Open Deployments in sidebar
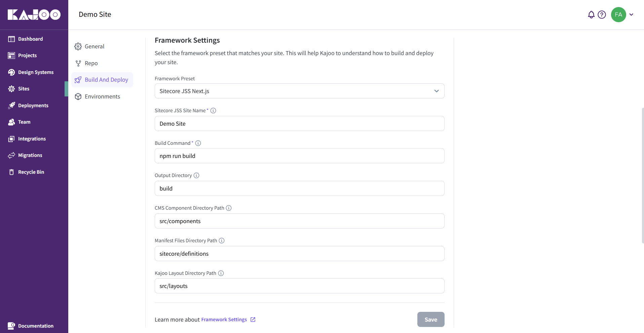 (34, 106)
